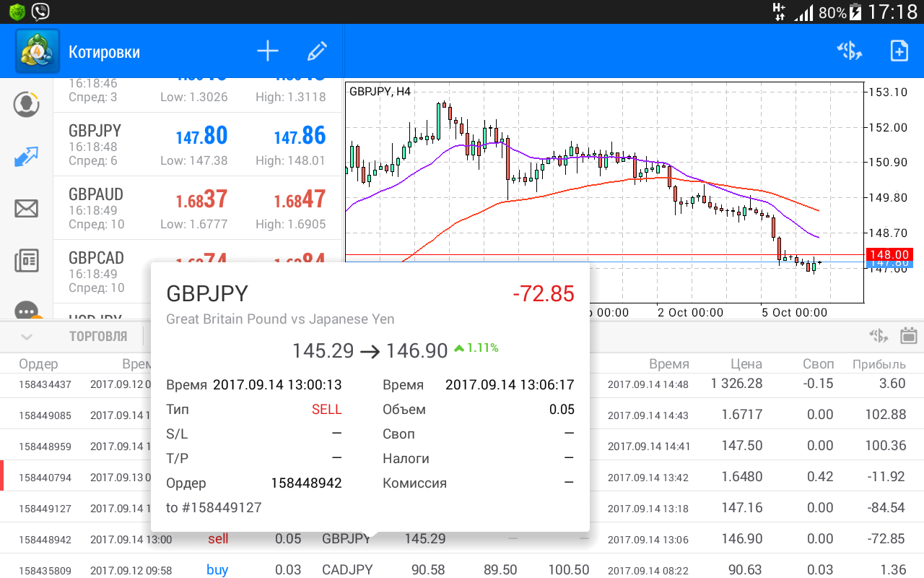Tap the Прибыль column header
This screenshot has width=924, height=578.
879,364
